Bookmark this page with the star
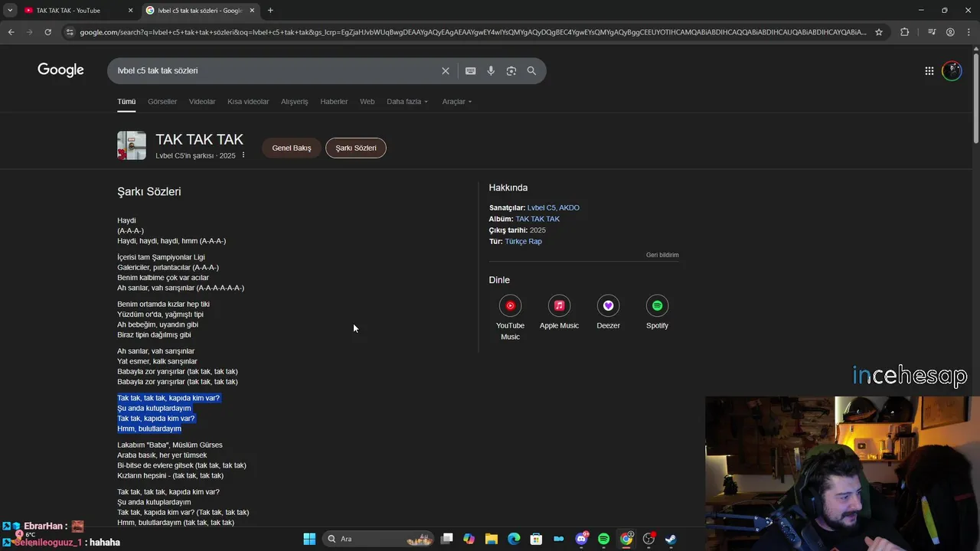The height and width of the screenshot is (551, 980). pos(879,32)
